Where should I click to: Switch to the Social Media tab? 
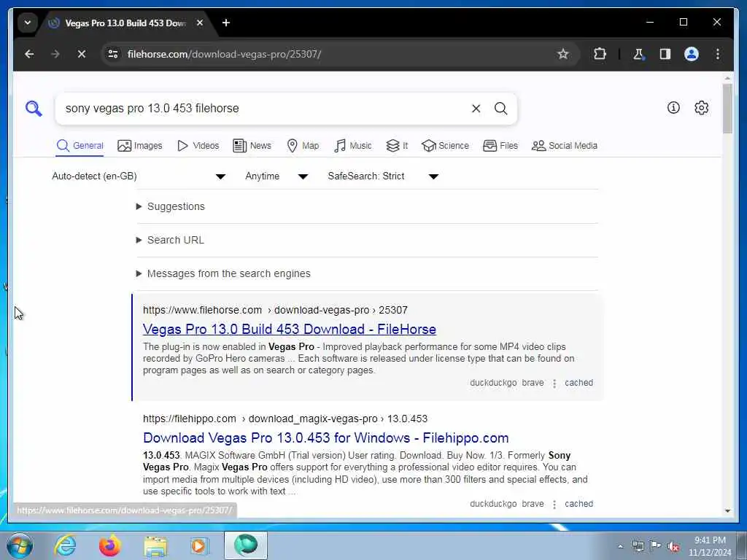click(x=565, y=146)
